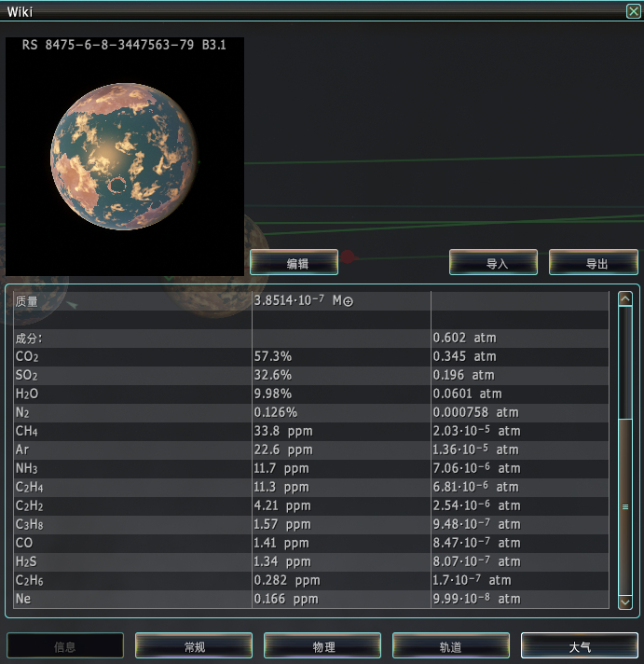Viewport: 644px width, 664px height.
Task: Select the CO2 composition row
Action: pos(311,356)
